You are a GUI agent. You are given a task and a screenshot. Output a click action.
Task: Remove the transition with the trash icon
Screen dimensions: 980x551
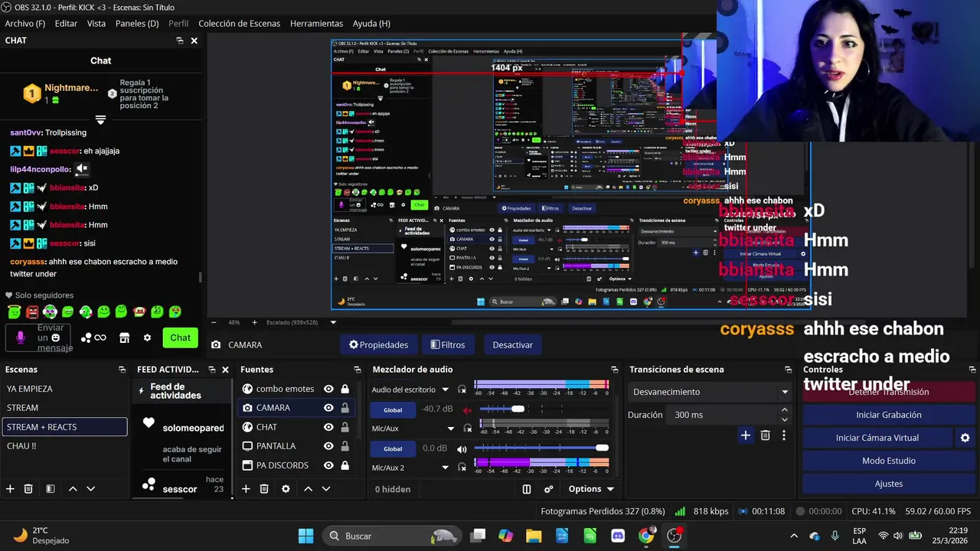[765, 435]
